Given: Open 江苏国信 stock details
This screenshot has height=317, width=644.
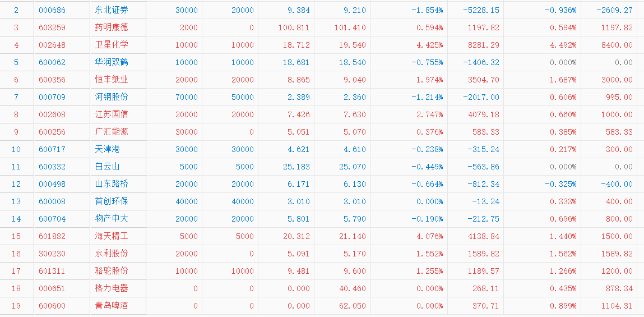Looking at the screenshot, I should coord(112,114).
